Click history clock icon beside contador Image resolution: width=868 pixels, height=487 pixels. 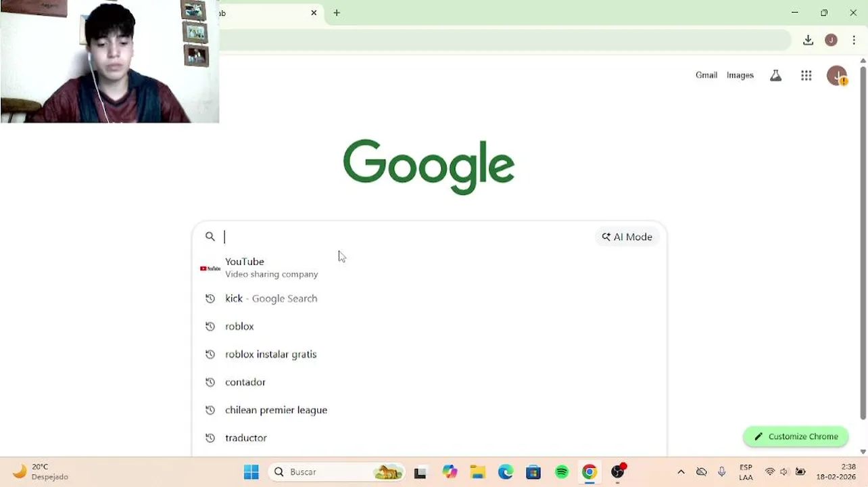[210, 382]
